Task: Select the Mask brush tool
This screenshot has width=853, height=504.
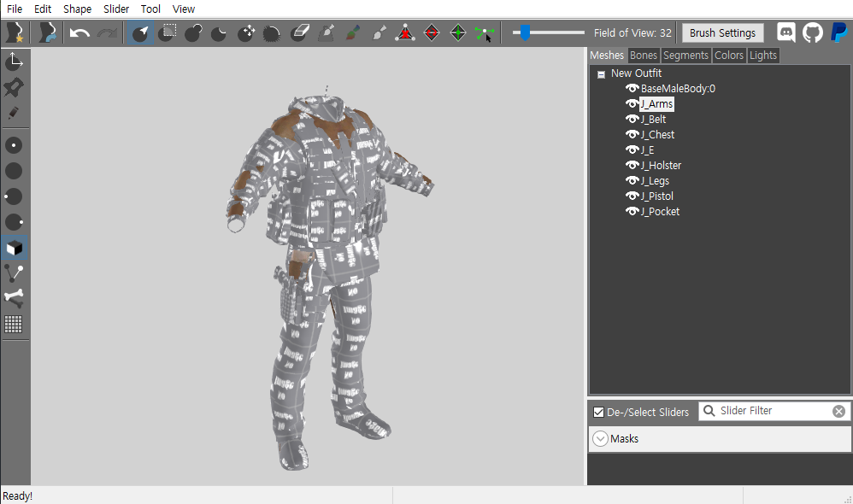Action: [x=168, y=33]
